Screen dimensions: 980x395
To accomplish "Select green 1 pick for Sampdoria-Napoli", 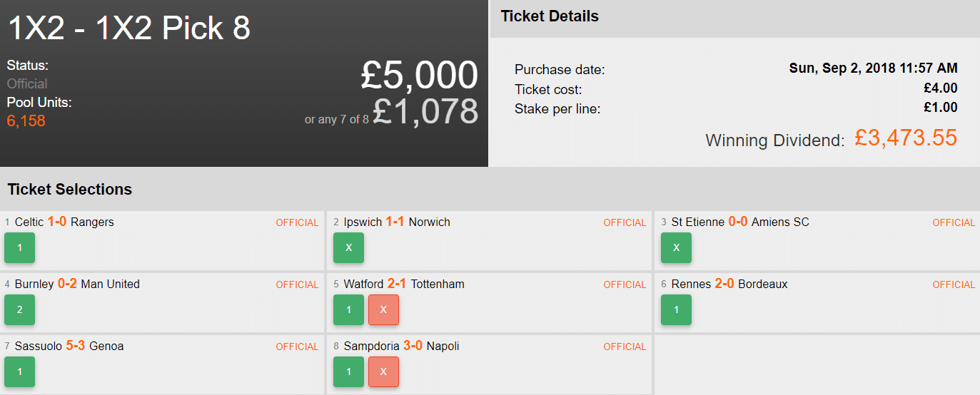I will click(348, 371).
